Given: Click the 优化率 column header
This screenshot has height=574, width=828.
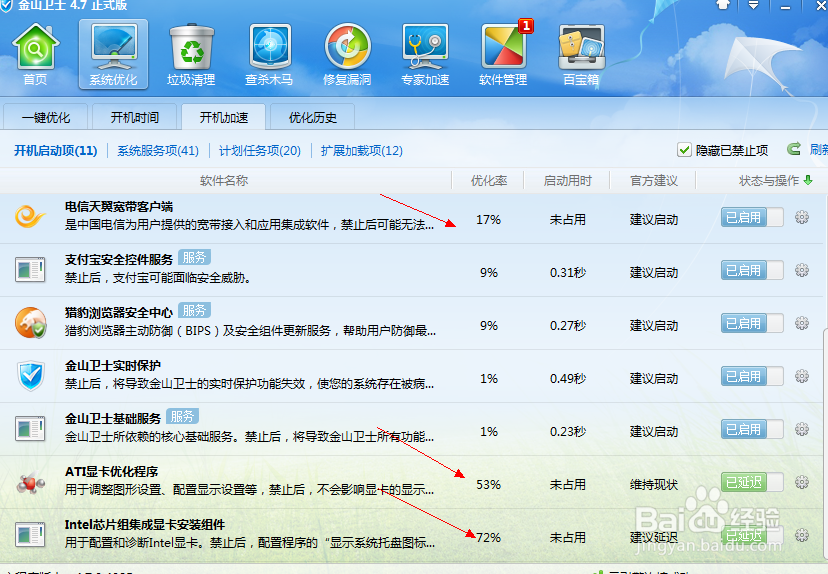Looking at the screenshot, I should (x=489, y=181).
